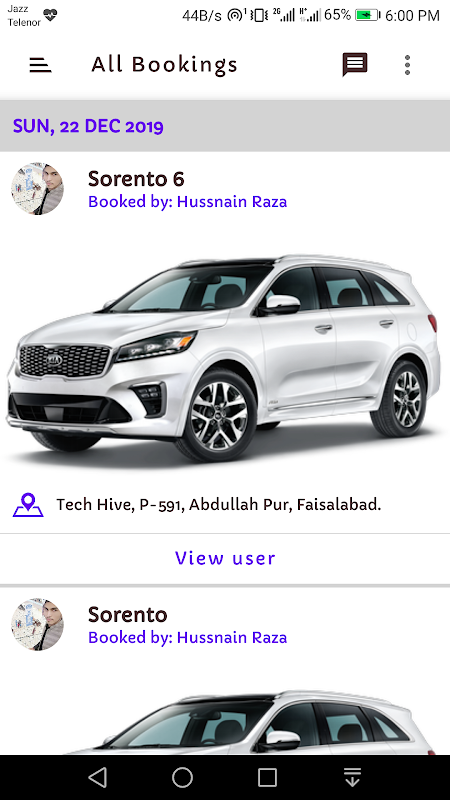The image size is (450, 800).
Task: Open the Sorento 6 booking title
Action: click(136, 179)
